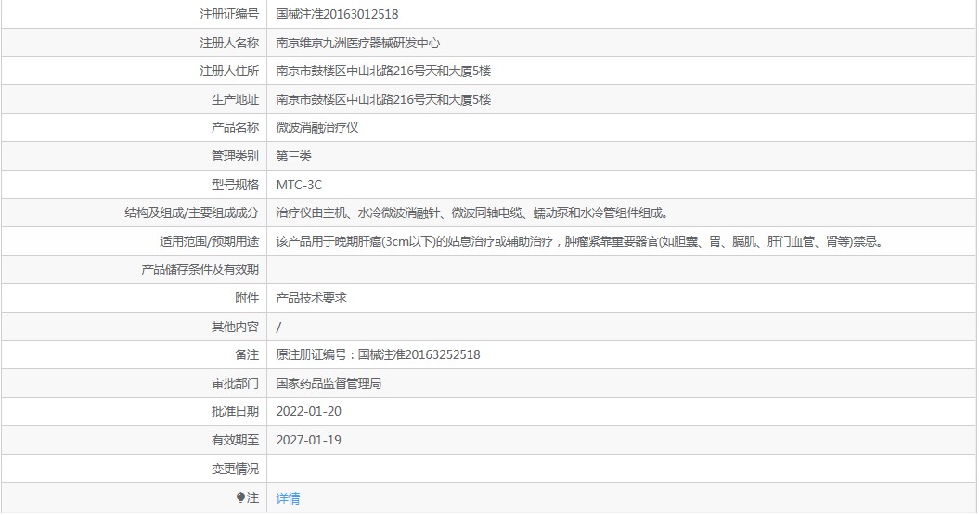Select model specification MTC-3C
The image size is (980, 515).
[x=299, y=185]
